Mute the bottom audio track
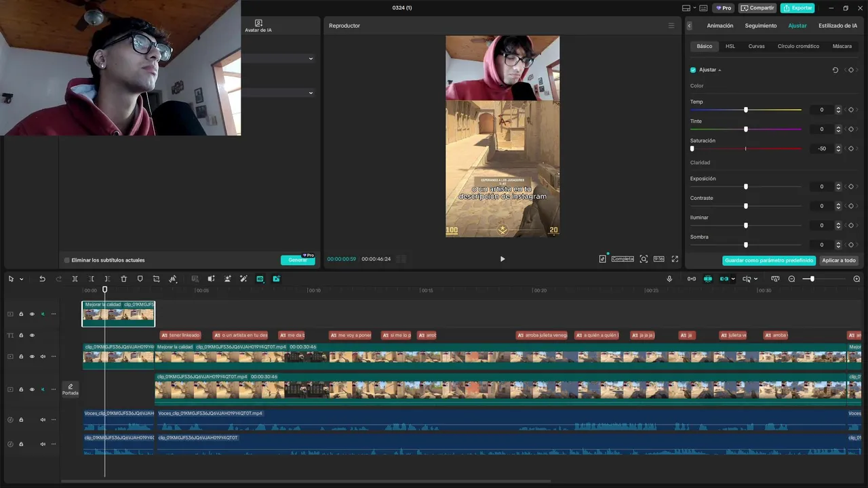 tap(43, 444)
